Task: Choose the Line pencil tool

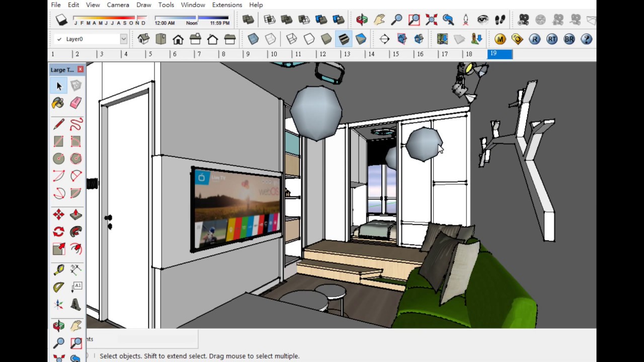Action: pyautogui.click(x=58, y=124)
